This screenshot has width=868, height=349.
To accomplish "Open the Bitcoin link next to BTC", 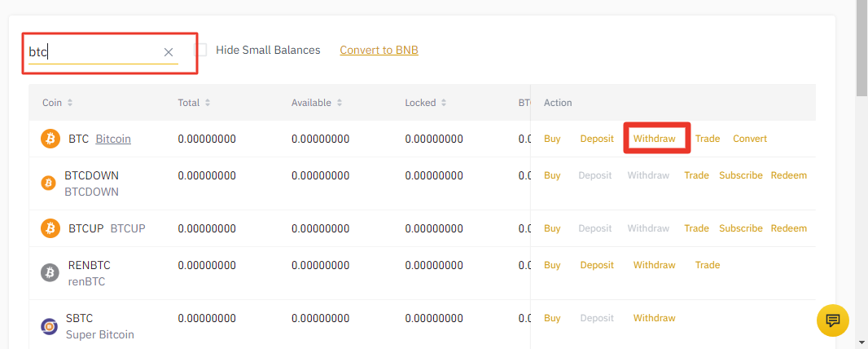I will [x=113, y=139].
